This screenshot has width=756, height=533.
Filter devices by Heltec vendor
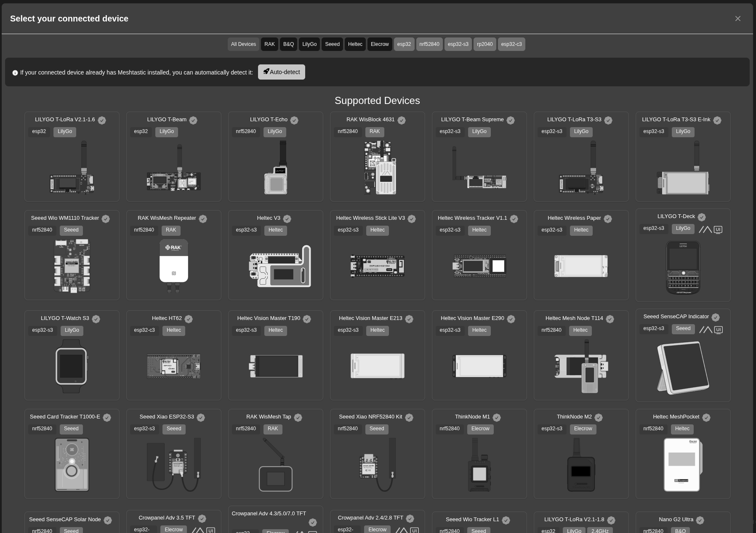pos(355,44)
